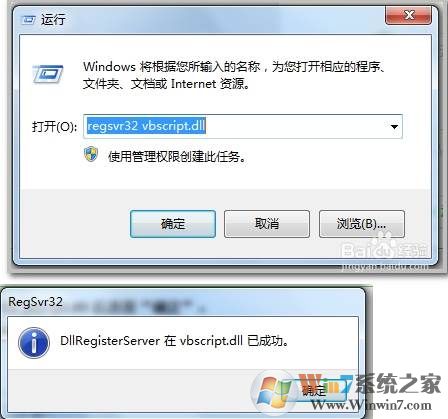Click the 取消 button
The width and height of the screenshot is (448, 419).
(267, 224)
